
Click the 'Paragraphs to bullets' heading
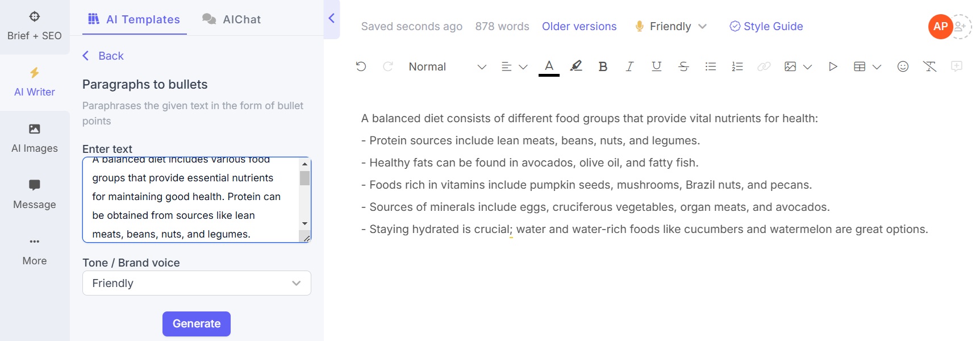[x=145, y=85]
